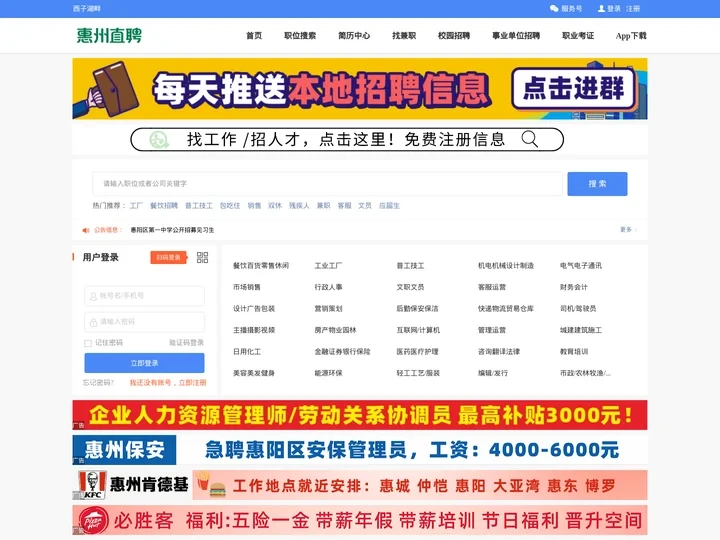Click the 点击进群 banner button
This screenshot has height=540, width=720.
(x=574, y=88)
